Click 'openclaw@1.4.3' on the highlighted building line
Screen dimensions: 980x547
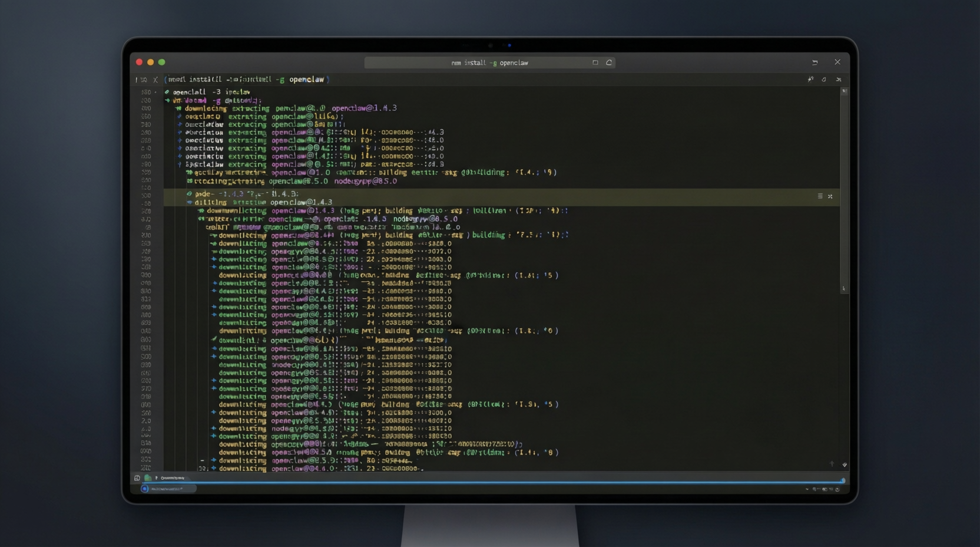tap(301, 202)
